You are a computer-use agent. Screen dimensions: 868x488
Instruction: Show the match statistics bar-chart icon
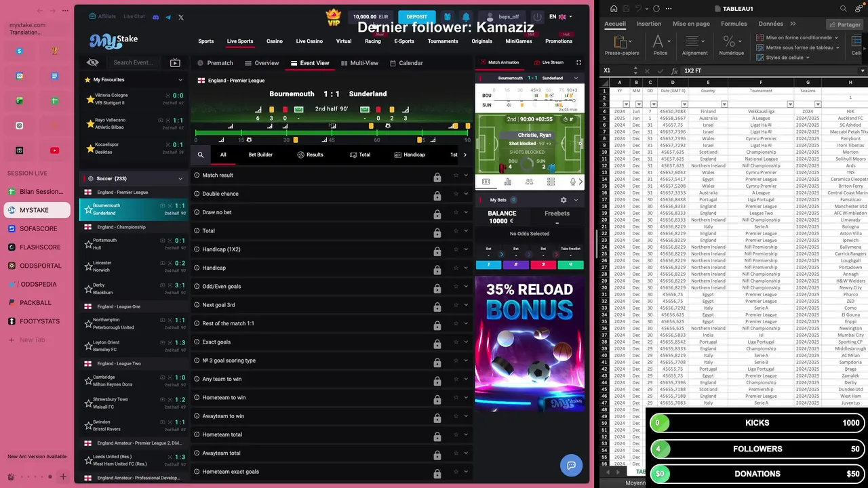coord(507,182)
